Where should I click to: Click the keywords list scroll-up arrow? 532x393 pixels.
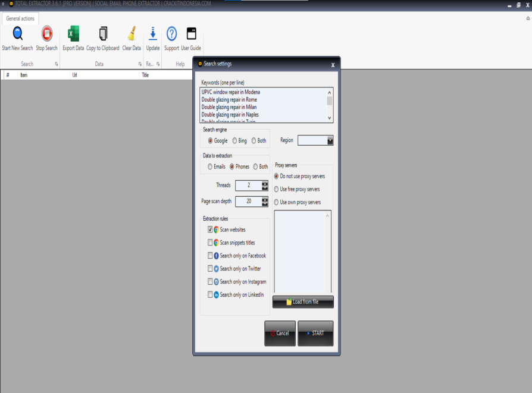click(x=329, y=92)
